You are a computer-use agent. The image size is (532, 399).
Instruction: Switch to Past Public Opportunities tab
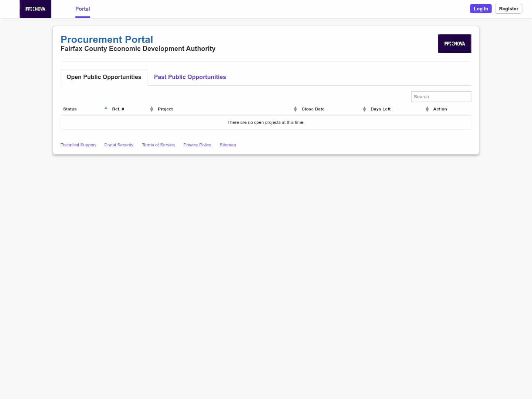click(x=190, y=77)
